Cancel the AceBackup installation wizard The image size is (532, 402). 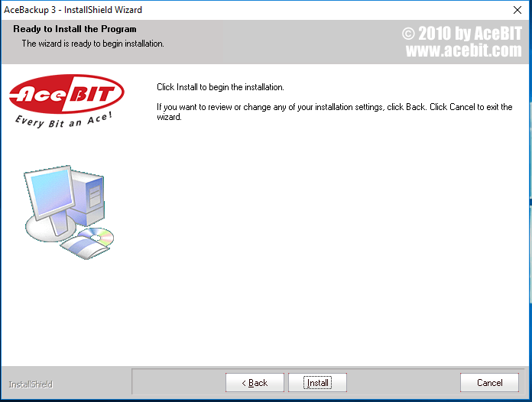point(489,383)
